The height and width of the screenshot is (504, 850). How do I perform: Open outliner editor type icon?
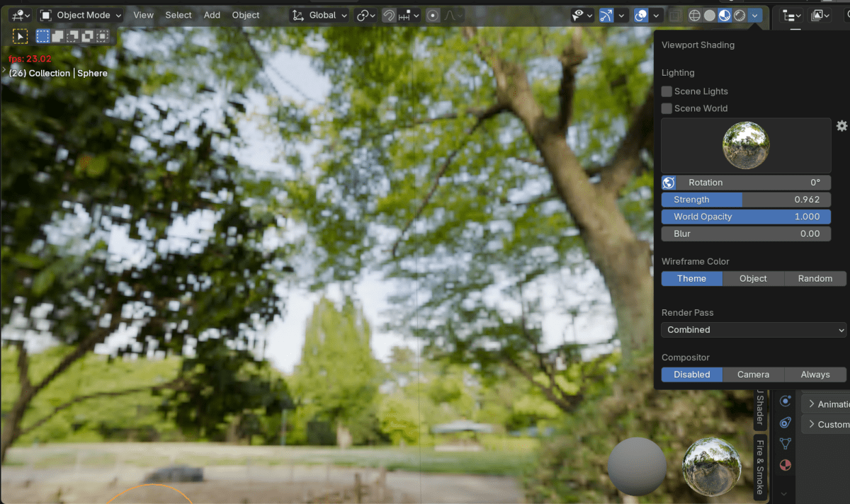coord(791,15)
